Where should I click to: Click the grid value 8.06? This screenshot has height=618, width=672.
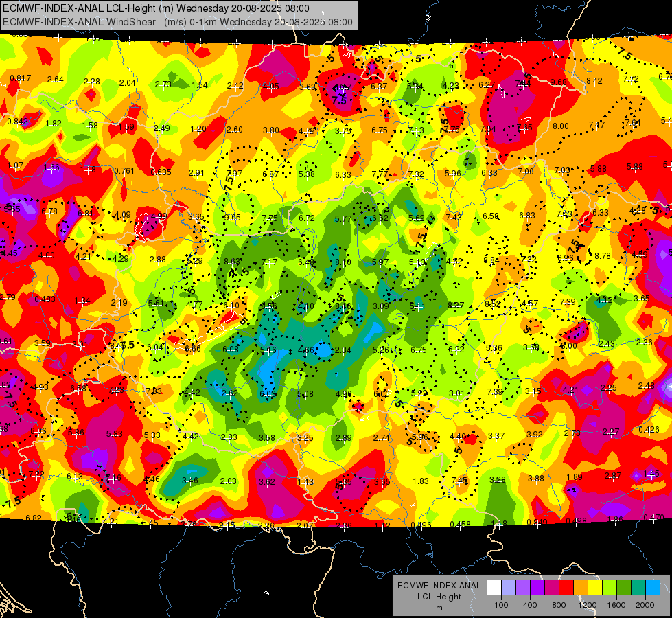click(x=38, y=431)
